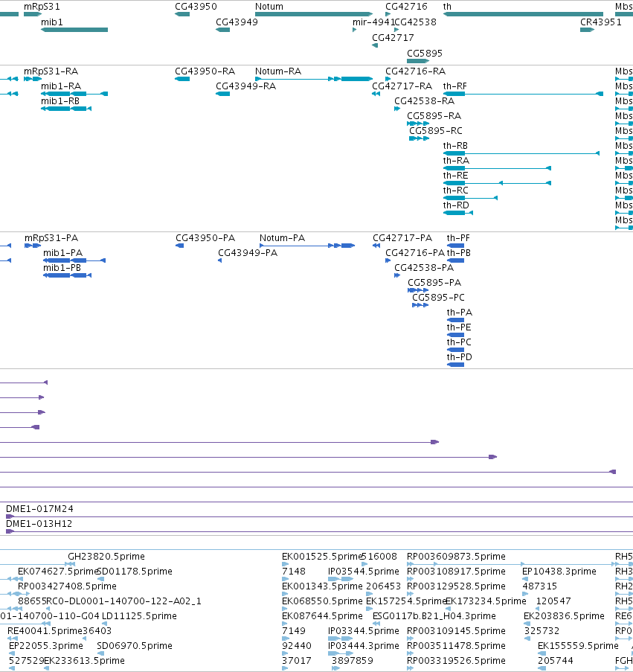633x672 pixels.
Task: Click the CG5895-RC transcript label
Action: pos(436,131)
